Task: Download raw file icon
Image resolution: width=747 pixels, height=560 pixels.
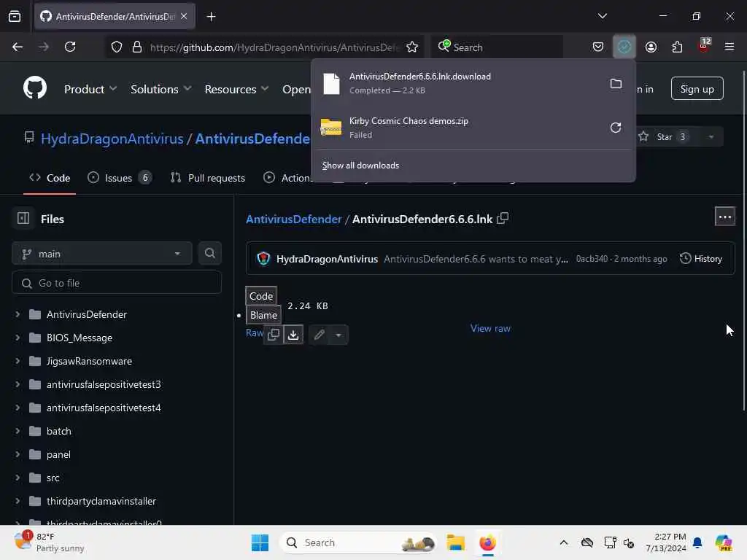Action: (293, 334)
